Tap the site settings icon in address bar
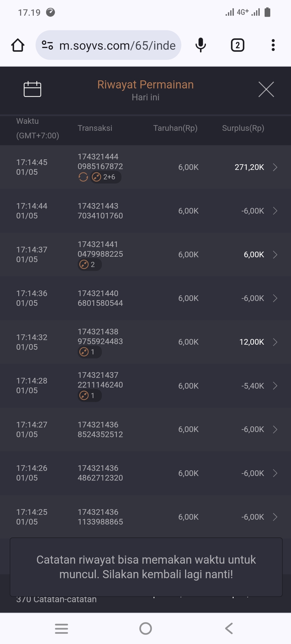The image size is (291, 644). click(x=47, y=45)
